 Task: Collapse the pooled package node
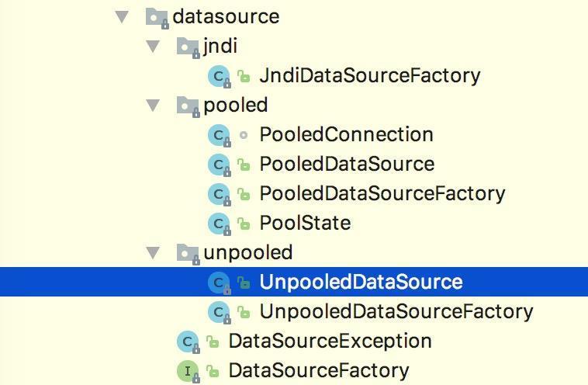153,105
